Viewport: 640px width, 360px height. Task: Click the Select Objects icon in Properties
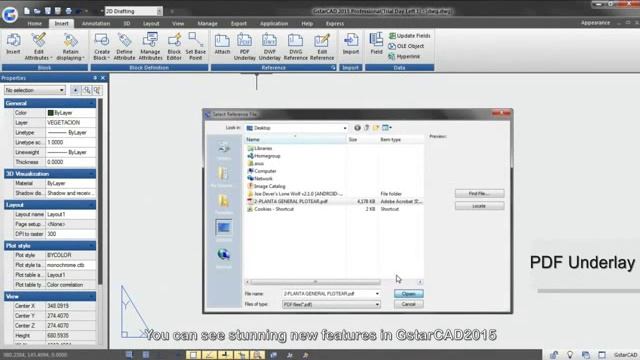coord(87,90)
